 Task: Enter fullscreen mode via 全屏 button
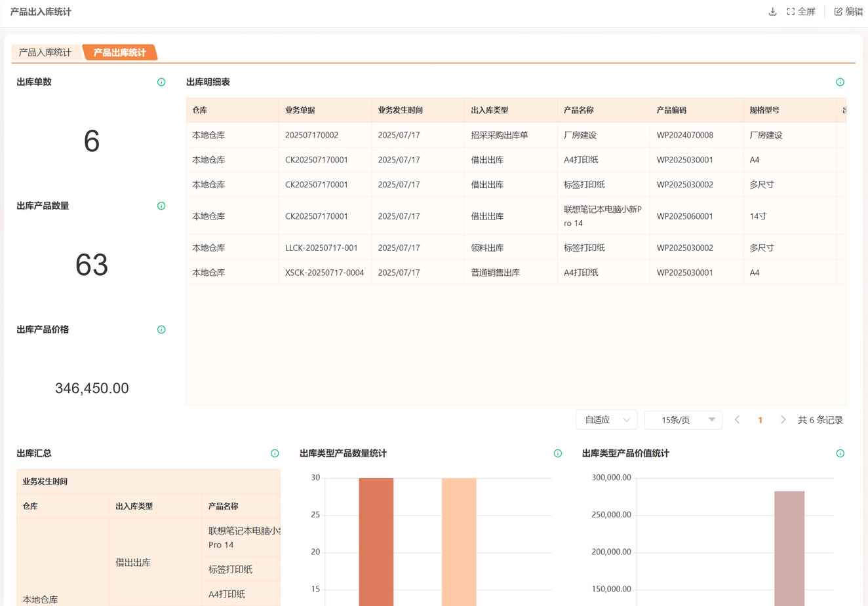(800, 12)
